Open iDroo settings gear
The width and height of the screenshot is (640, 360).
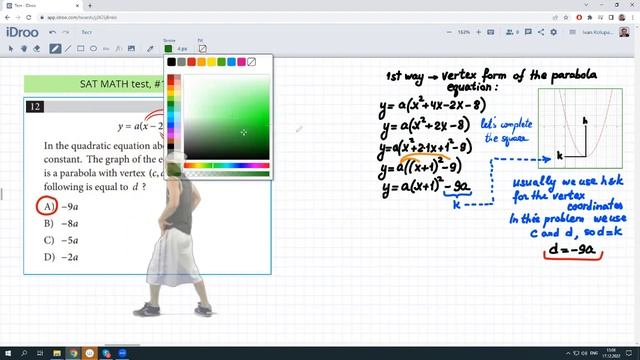coord(553,32)
